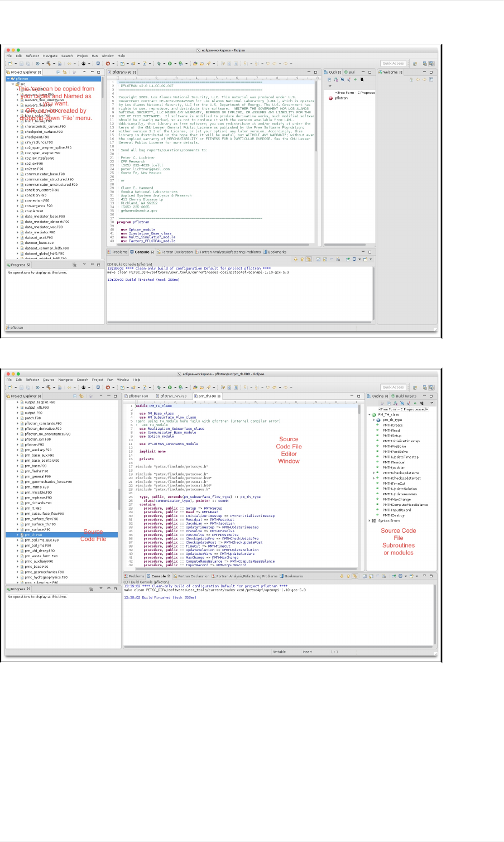Click the New file icon in pflotran.F90 window toolbar
Screen dimensions: 504x842
coord(10,63)
